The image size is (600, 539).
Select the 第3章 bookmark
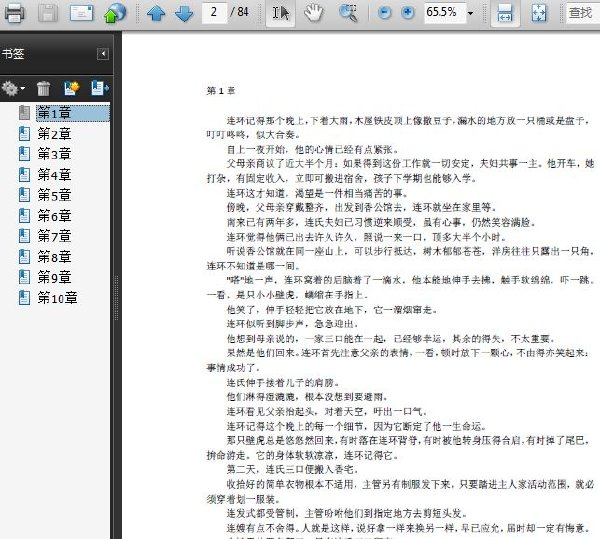pos(54,154)
